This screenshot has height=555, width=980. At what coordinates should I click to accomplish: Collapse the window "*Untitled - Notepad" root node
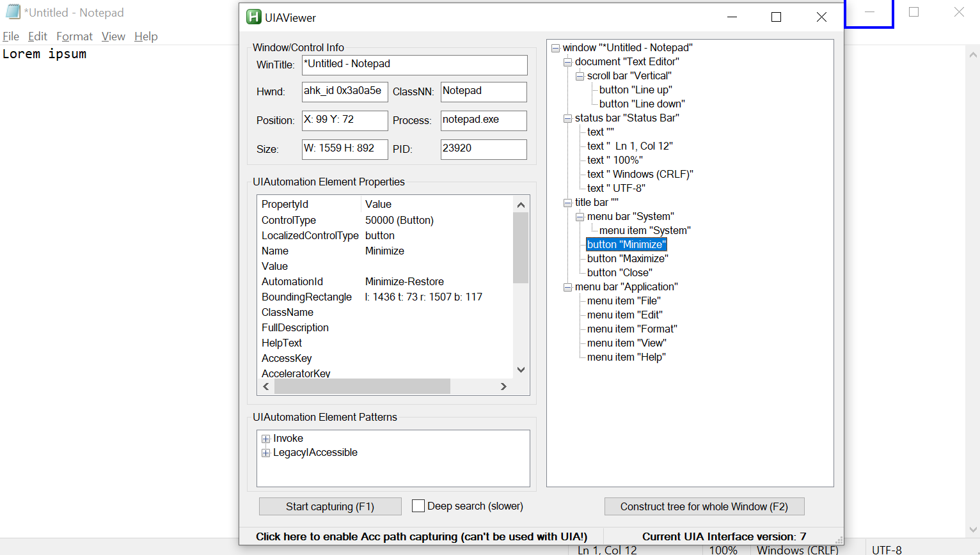coord(555,48)
